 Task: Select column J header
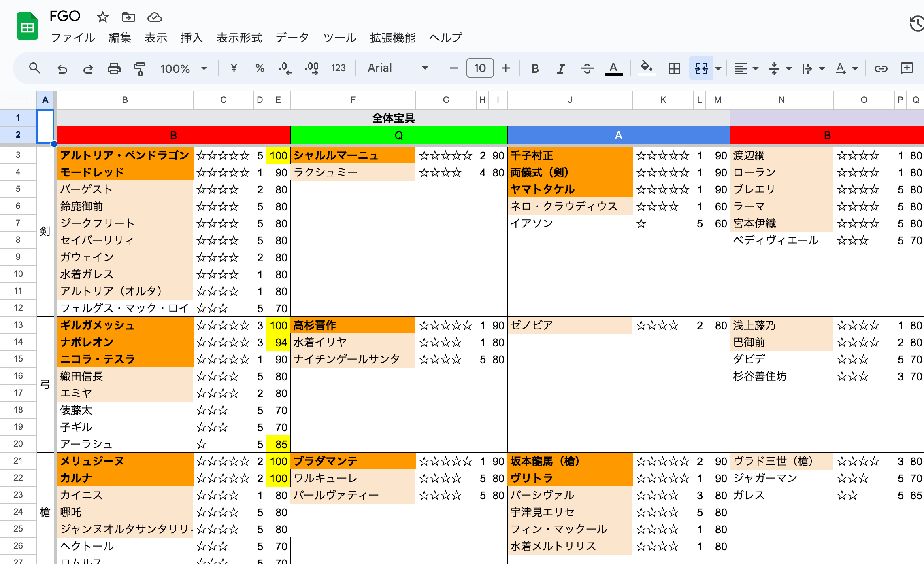(x=570, y=100)
